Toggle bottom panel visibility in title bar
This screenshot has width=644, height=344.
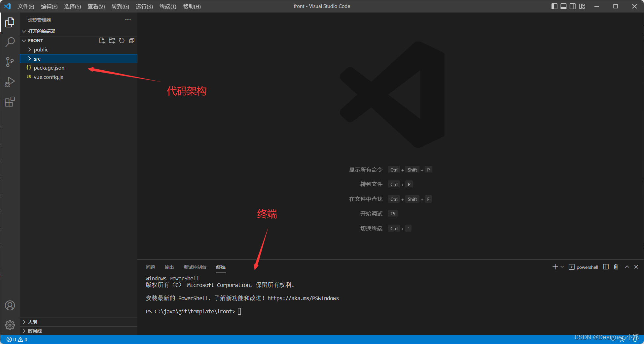pyautogui.click(x=563, y=6)
